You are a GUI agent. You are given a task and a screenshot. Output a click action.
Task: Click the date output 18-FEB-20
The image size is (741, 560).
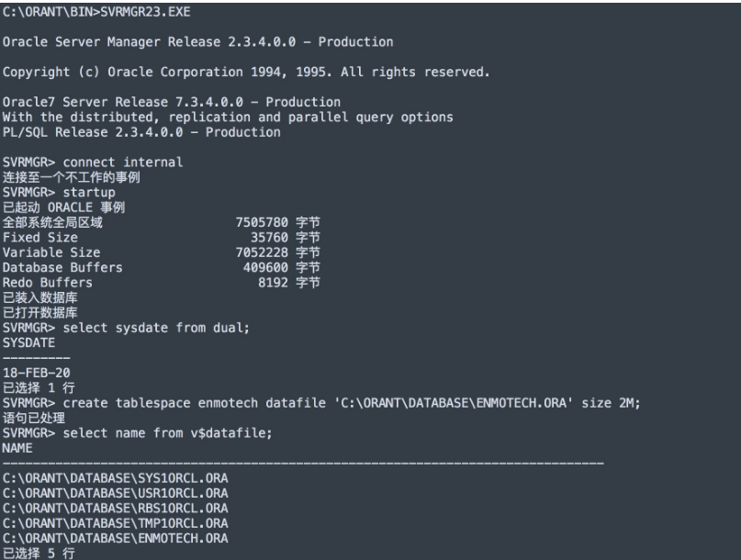tap(33, 372)
